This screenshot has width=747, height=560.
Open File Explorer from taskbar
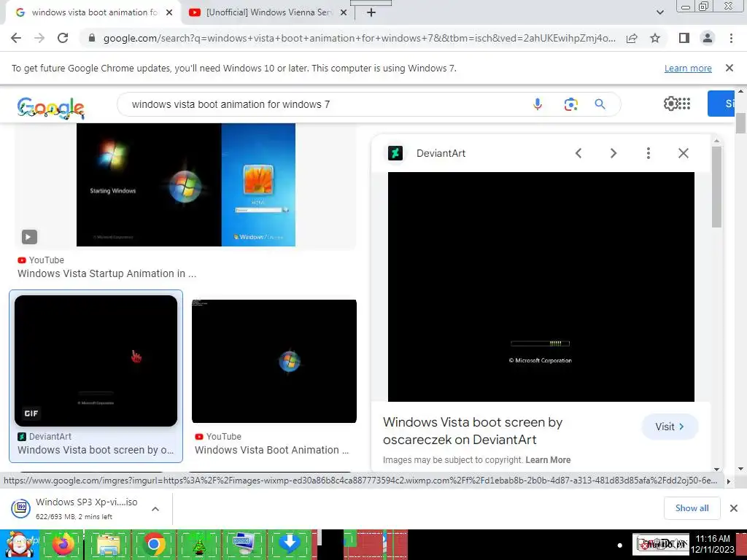(108, 545)
